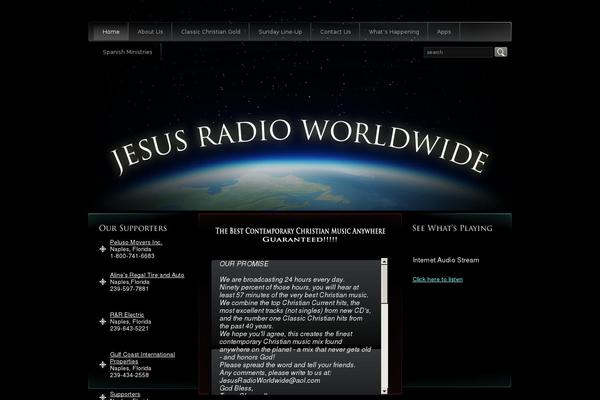The width and height of the screenshot is (600, 400).
Task: Click the 'OUR PROMISE' heading text
Action: [x=244, y=264]
